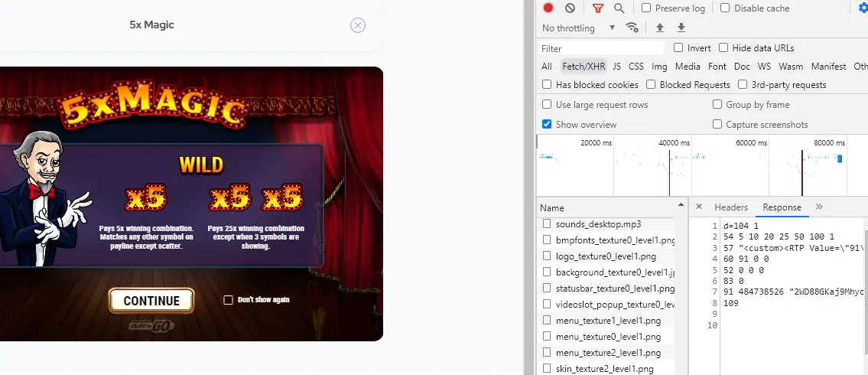868x375 pixels.
Task: Open DevTools settings gear
Action: (x=863, y=8)
